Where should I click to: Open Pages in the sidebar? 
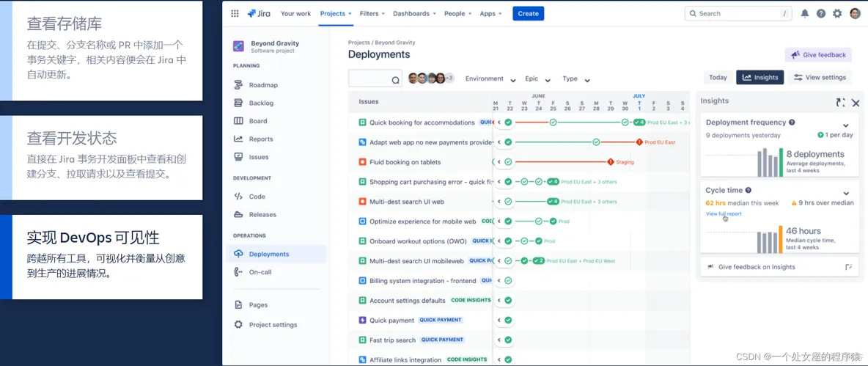click(258, 304)
